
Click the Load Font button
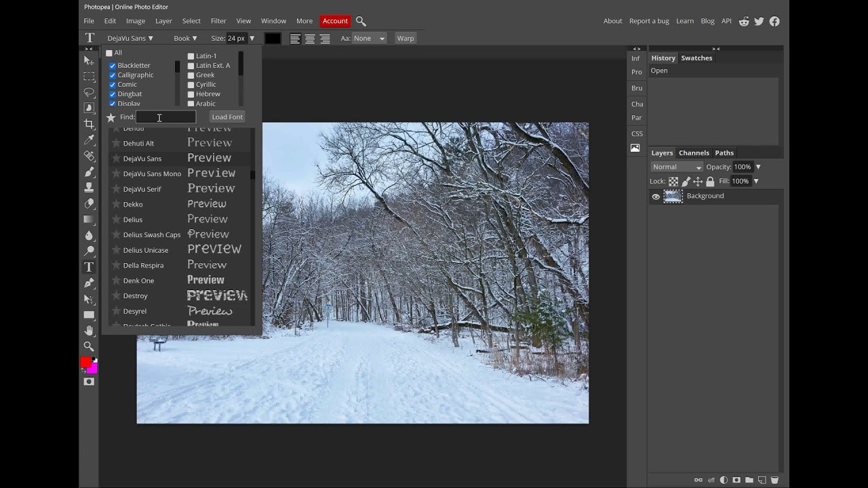227,117
